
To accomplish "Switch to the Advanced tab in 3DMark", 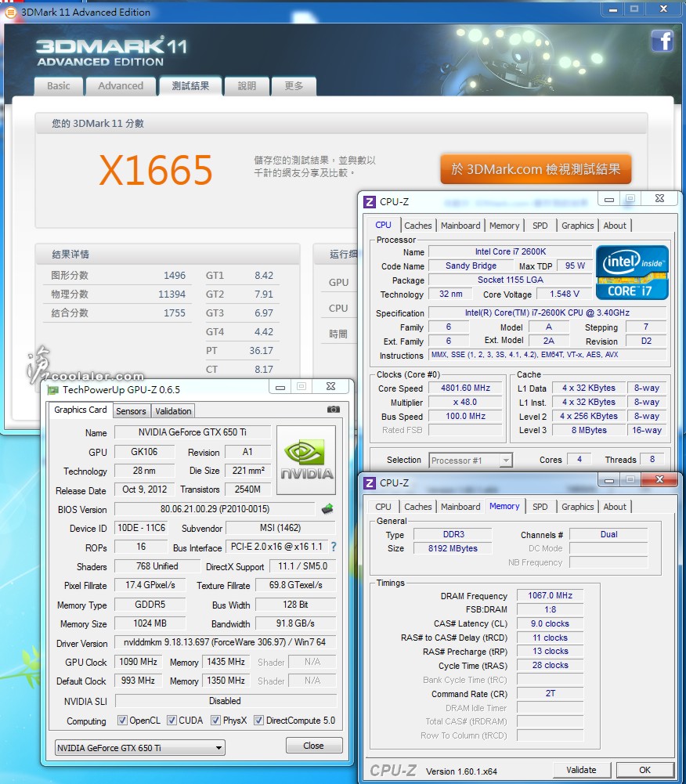I will click(x=121, y=86).
